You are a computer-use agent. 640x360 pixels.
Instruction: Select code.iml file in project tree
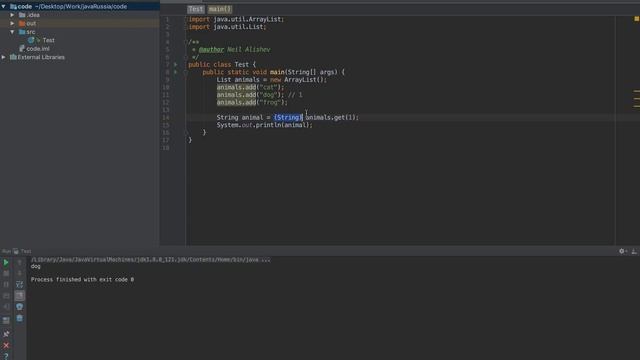click(38, 49)
